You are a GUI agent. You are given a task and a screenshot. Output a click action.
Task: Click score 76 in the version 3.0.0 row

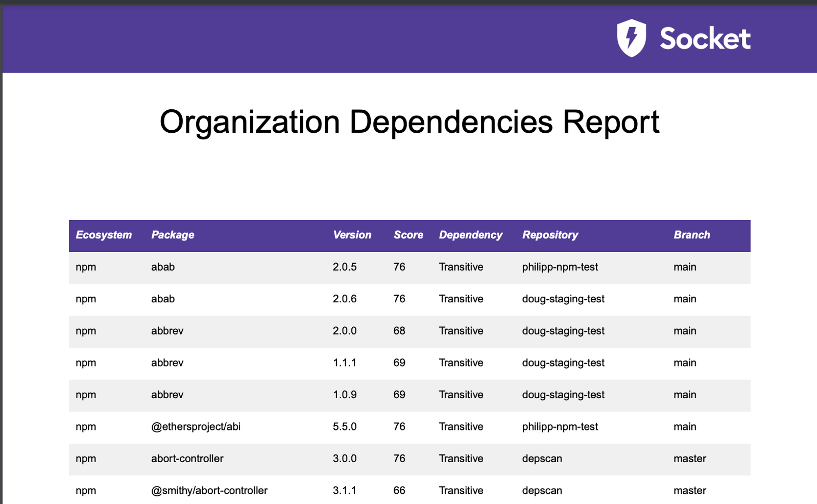pos(399,459)
